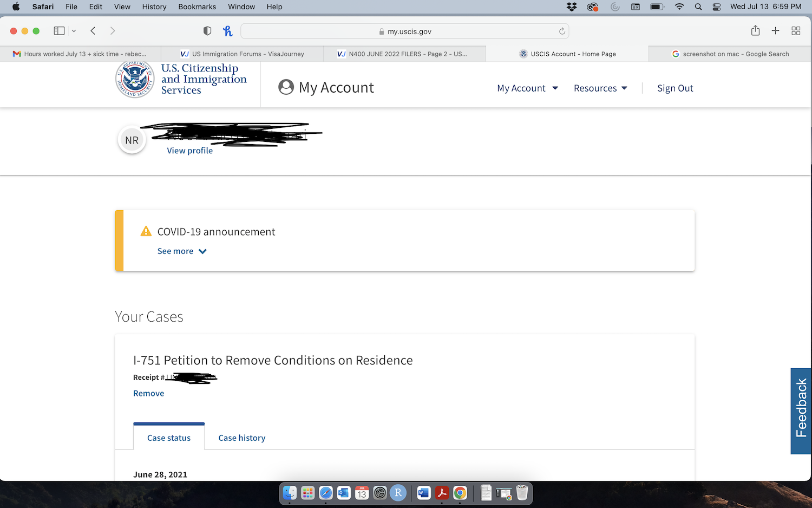812x508 pixels.
Task: Open the Window menu
Action: (241, 6)
